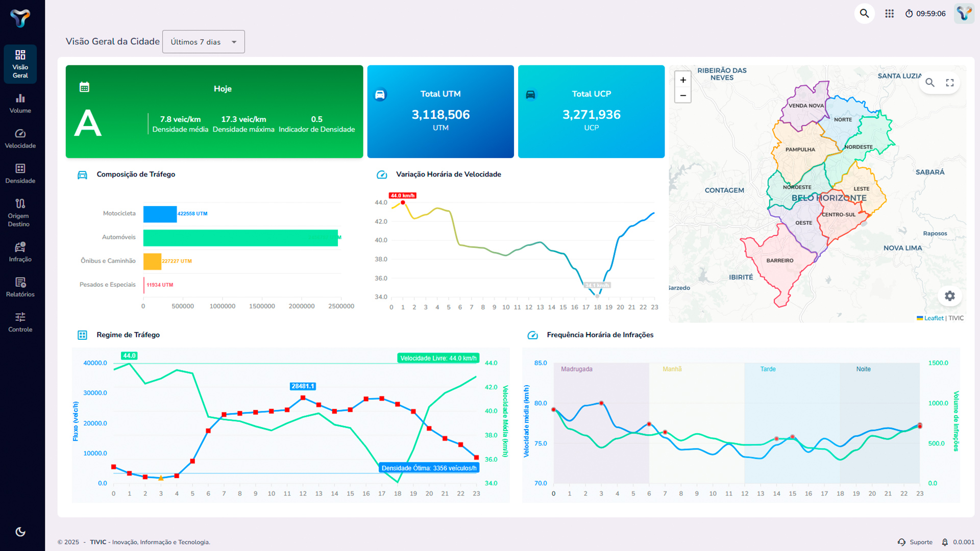Zoom in on the map
980x551 pixels.
[683, 80]
